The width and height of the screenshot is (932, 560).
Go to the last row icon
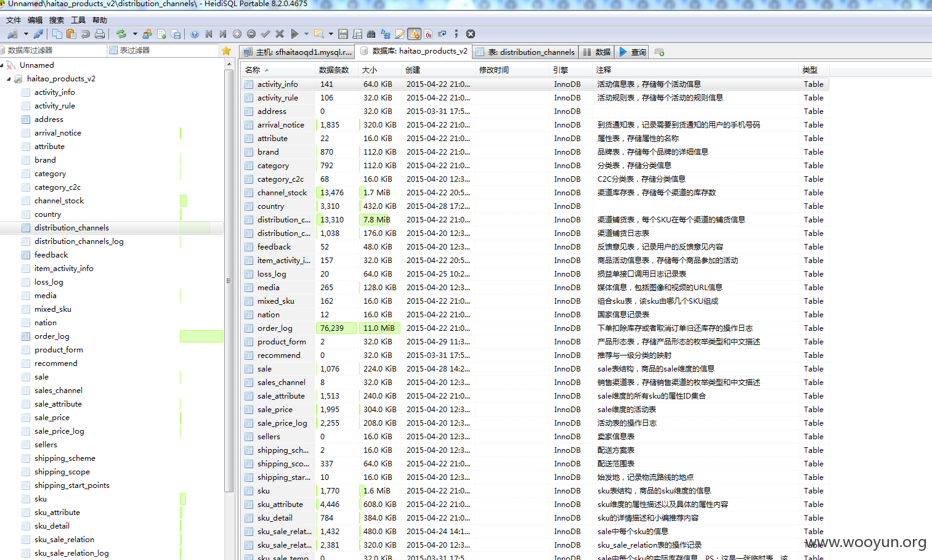[223, 34]
